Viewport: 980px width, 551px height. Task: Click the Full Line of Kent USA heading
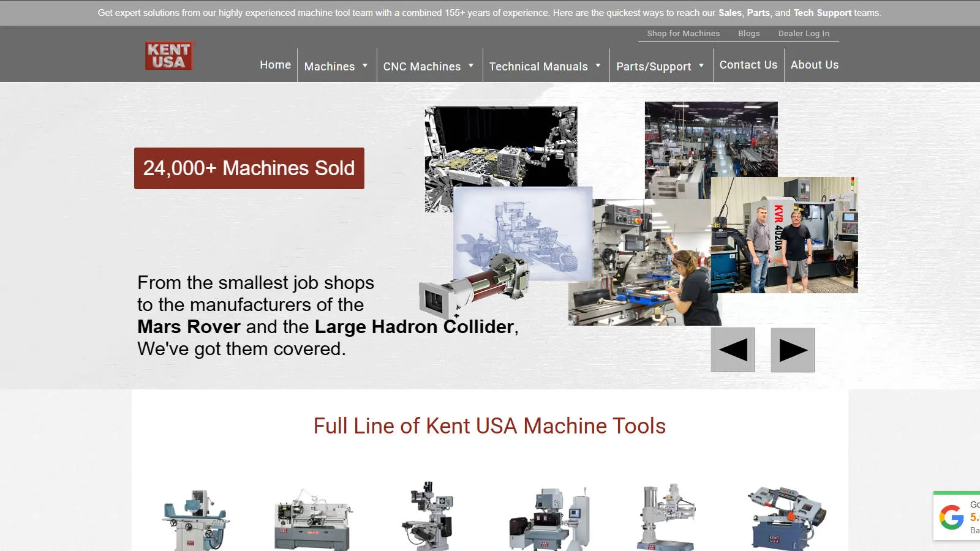490,426
